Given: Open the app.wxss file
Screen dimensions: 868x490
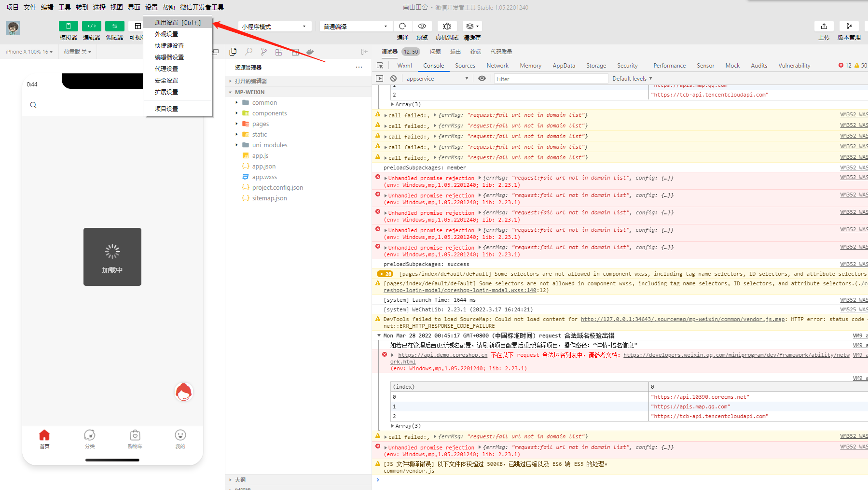Looking at the screenshot, I should [264, 177].
